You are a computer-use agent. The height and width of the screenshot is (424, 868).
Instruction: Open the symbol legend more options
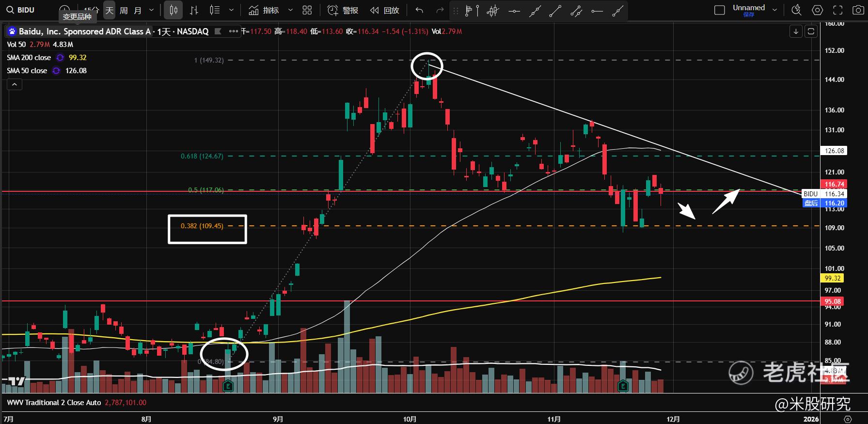(234, 31)
